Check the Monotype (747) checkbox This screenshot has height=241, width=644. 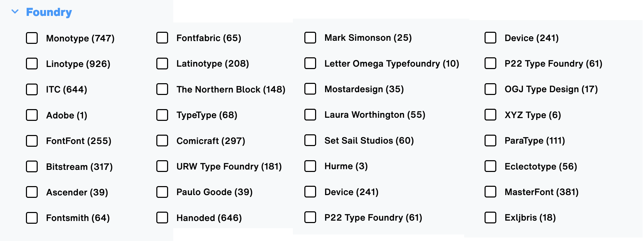pyautogui.click(x=32, y=38)
